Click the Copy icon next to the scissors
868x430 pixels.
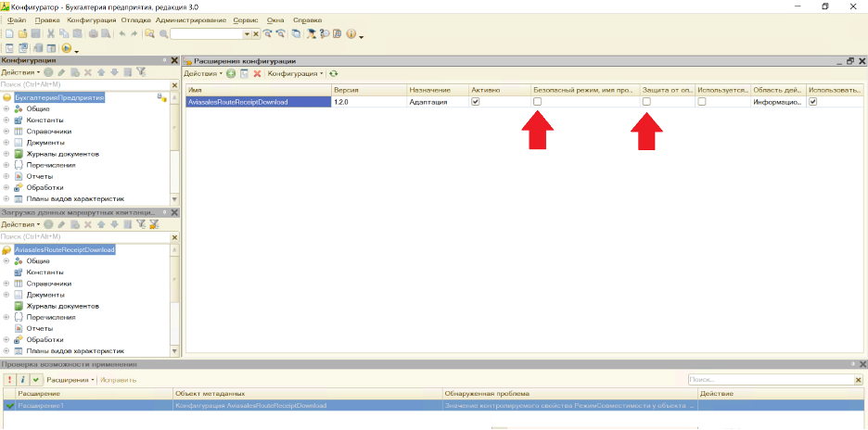coord(64,33)
